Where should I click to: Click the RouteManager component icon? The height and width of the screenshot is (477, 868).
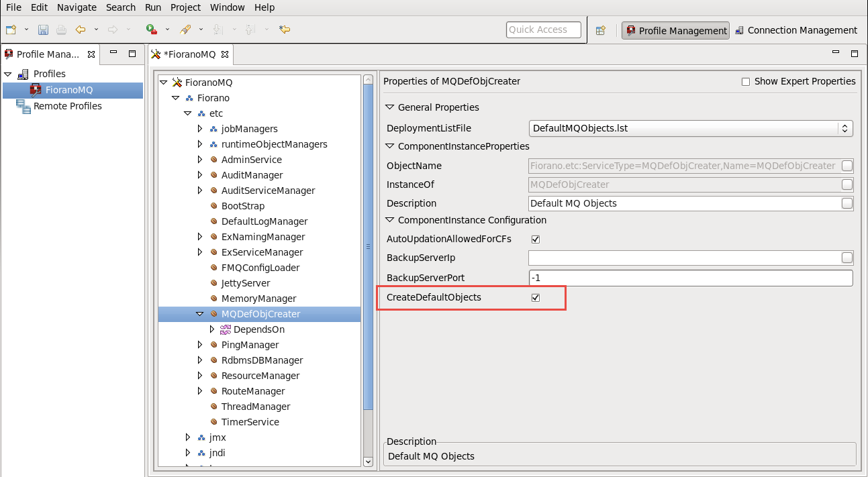213,391
